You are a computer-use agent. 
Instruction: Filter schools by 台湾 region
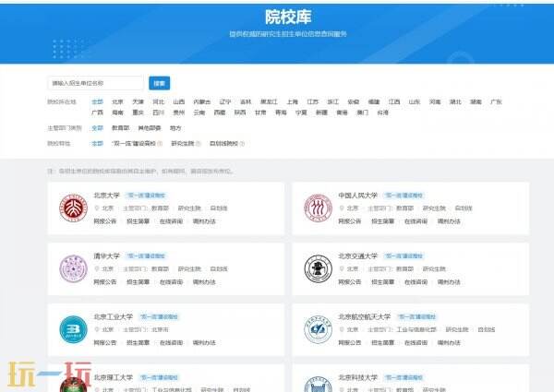pyautogui.click(x=382, y=113)
